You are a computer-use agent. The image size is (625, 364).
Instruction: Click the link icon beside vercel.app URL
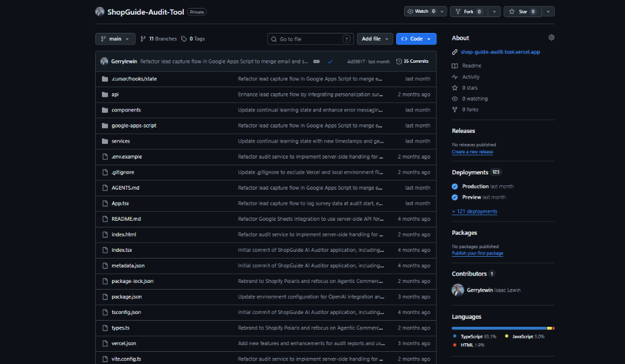point(455,52)
